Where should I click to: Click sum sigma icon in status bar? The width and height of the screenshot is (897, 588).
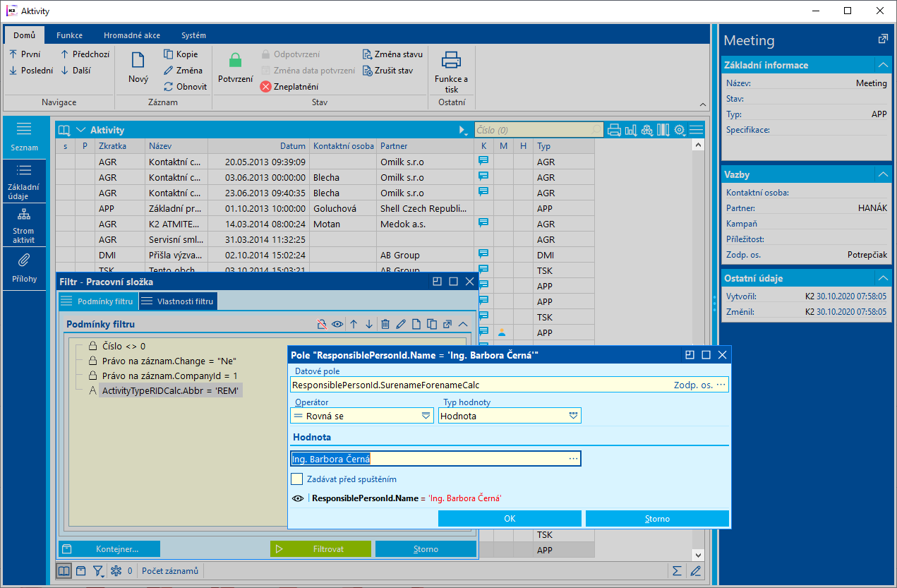[677, 570]
